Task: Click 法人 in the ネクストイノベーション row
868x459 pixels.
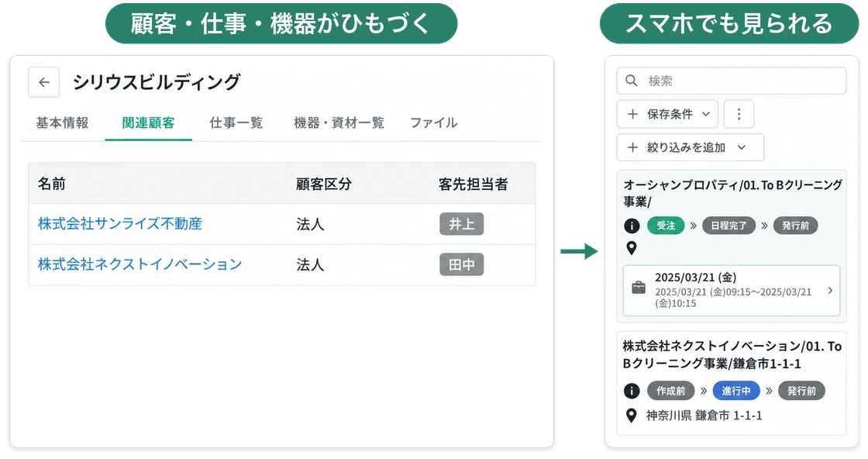Action: click(310, 265)
